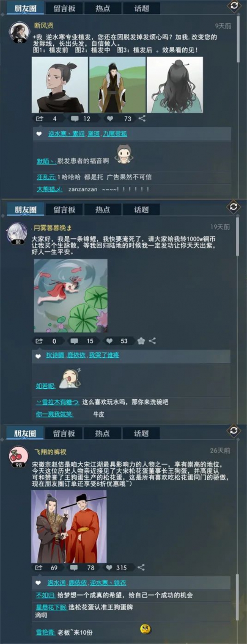Open commenter 汪乱云's profile link

coord(46,177)
